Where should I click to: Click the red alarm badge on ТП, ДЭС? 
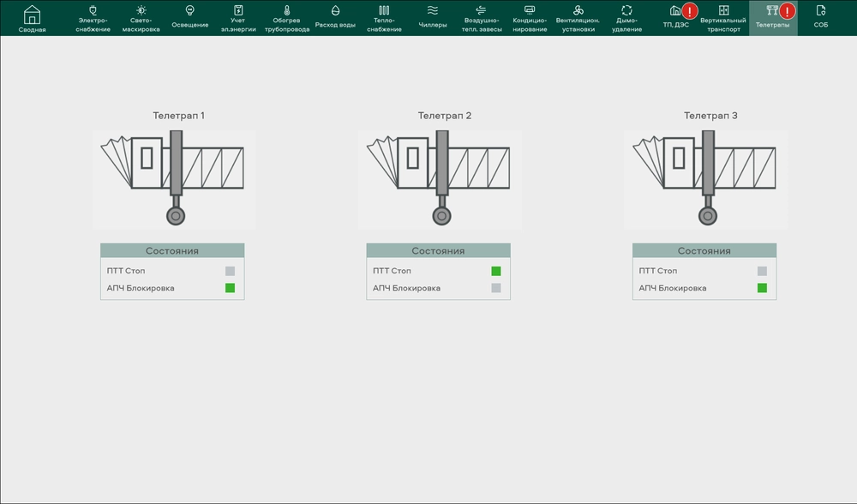[x=689, y=11]
